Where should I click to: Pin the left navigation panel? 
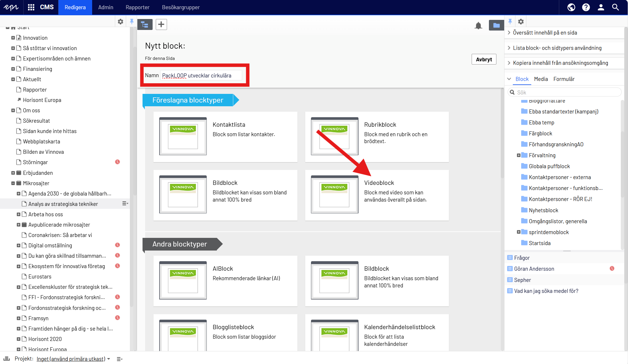pos(132,21)
